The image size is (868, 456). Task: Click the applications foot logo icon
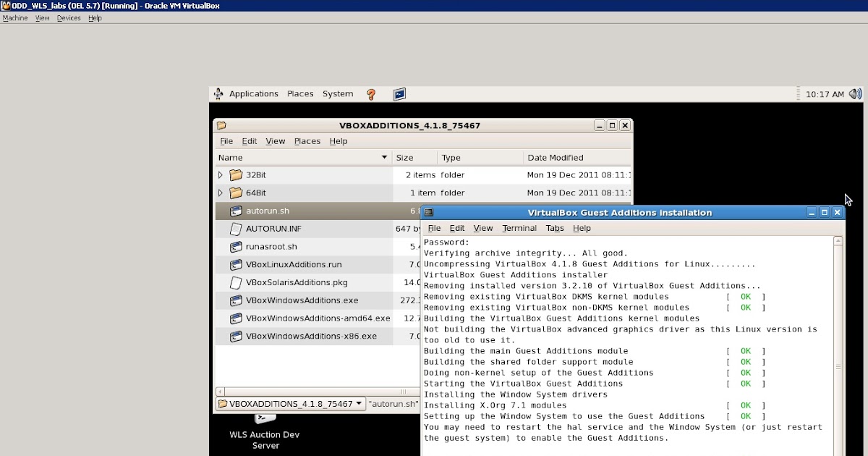pyautogui.click(x=218, y=94)
